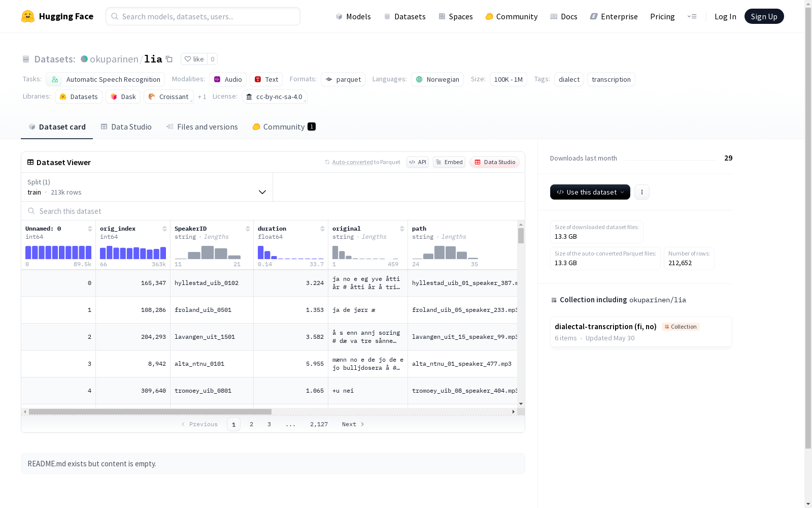Sort by SpeakerID column arrows

(x=248, y=229)
